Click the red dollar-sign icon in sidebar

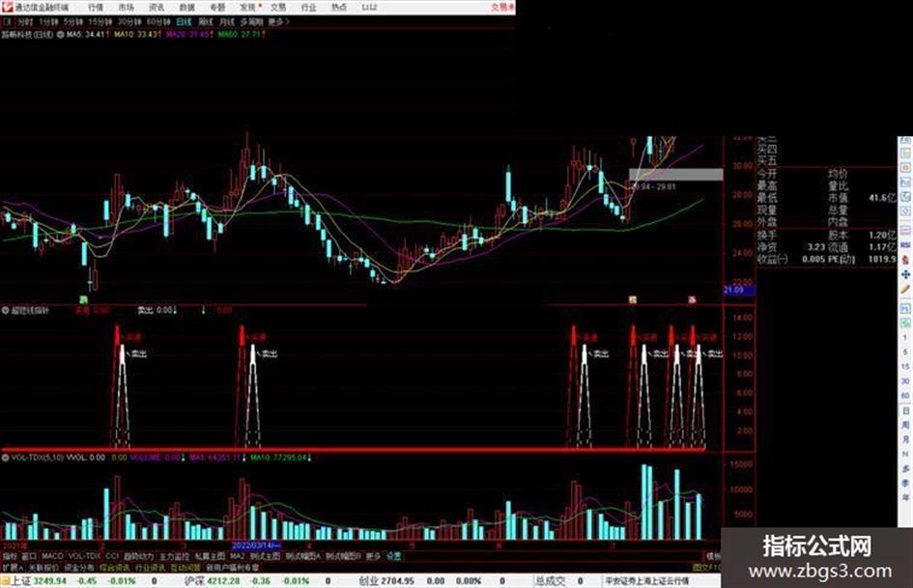[x=905, y=261]
